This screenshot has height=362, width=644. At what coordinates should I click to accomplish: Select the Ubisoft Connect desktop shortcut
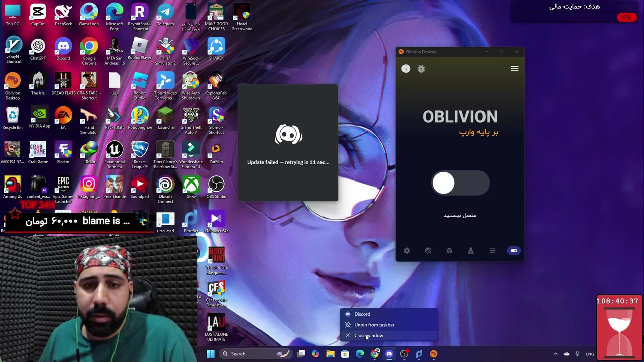[x=165, y=190]
